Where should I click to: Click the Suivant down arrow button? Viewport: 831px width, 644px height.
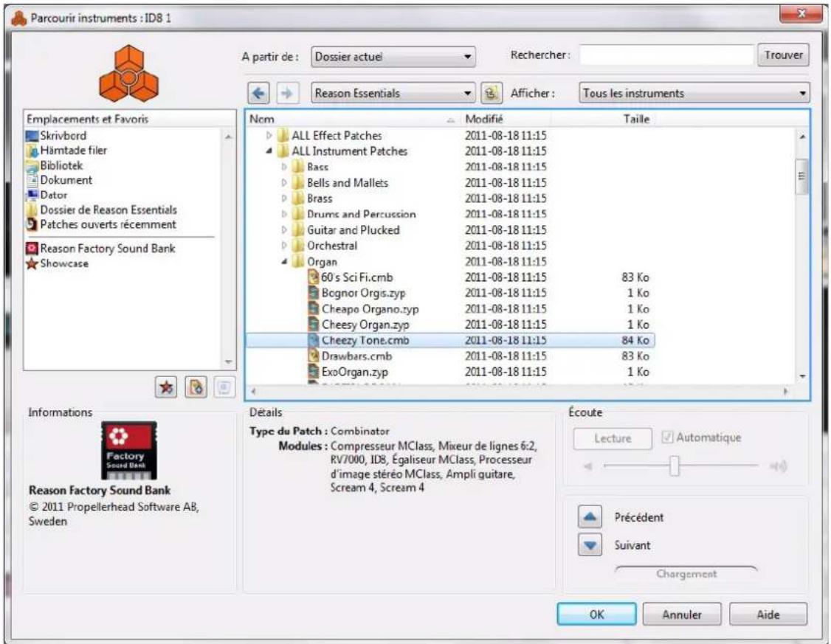588,547
